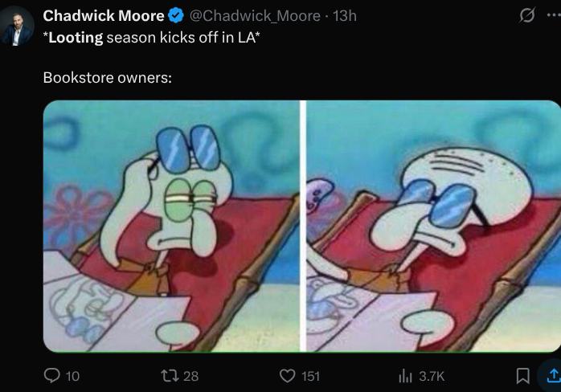Viewport: 561px width, 392px height.
Task: Click the Grok explain slash-circle icon
Action: click(x=527, y=15)
